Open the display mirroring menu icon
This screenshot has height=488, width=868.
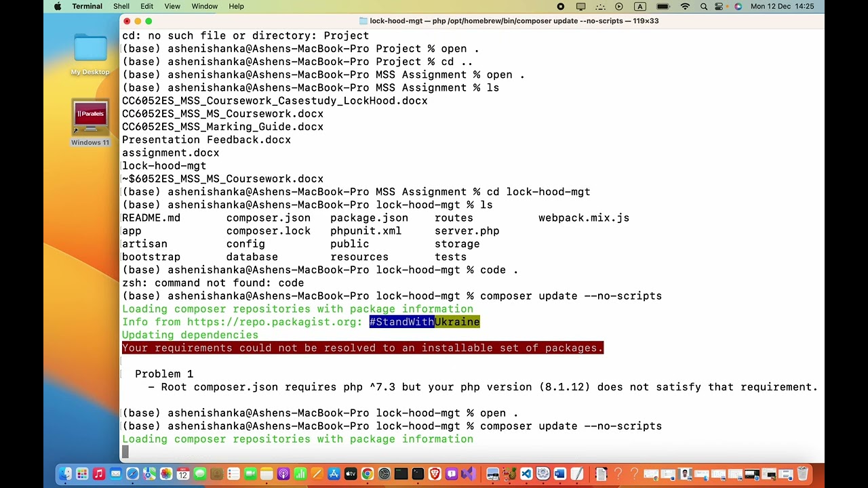pos(581,6)
